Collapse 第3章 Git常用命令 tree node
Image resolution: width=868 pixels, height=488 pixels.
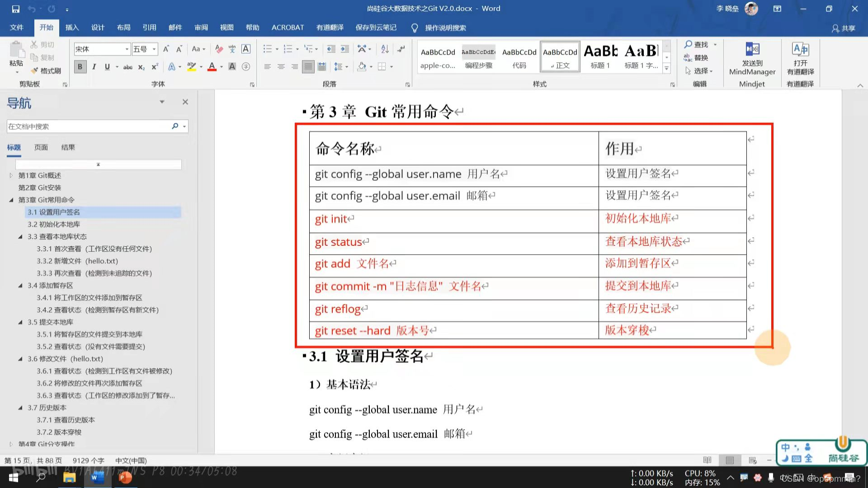point(11,200)
